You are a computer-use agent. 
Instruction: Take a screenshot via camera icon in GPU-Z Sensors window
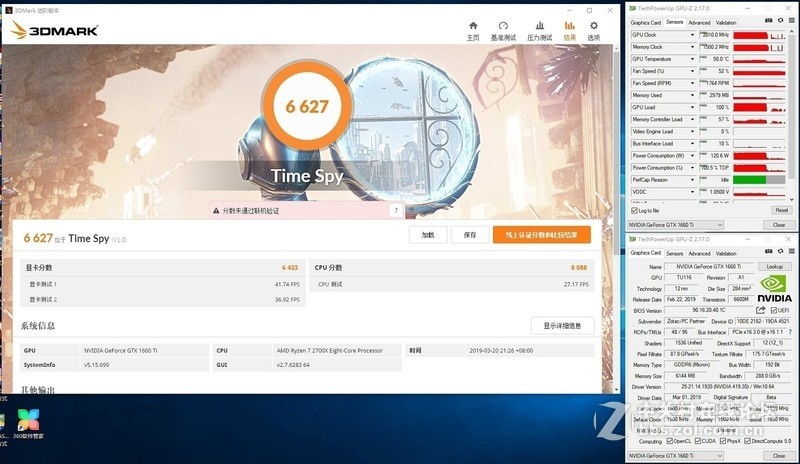coord(768,20)
